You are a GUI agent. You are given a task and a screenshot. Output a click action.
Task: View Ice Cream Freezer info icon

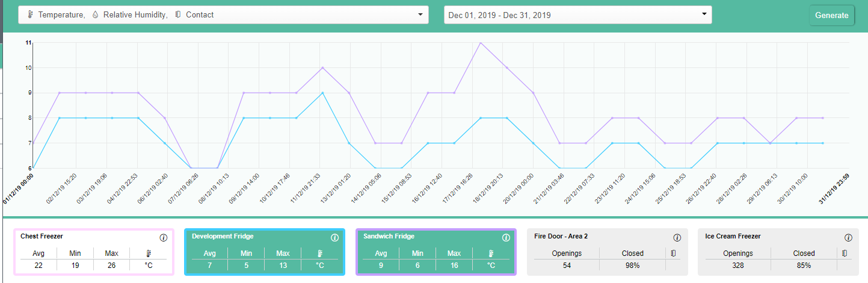pos(848,238)
